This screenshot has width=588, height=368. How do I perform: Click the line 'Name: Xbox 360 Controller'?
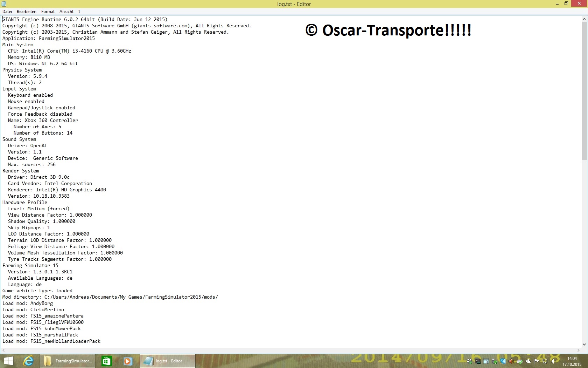(x=43, y=121)
